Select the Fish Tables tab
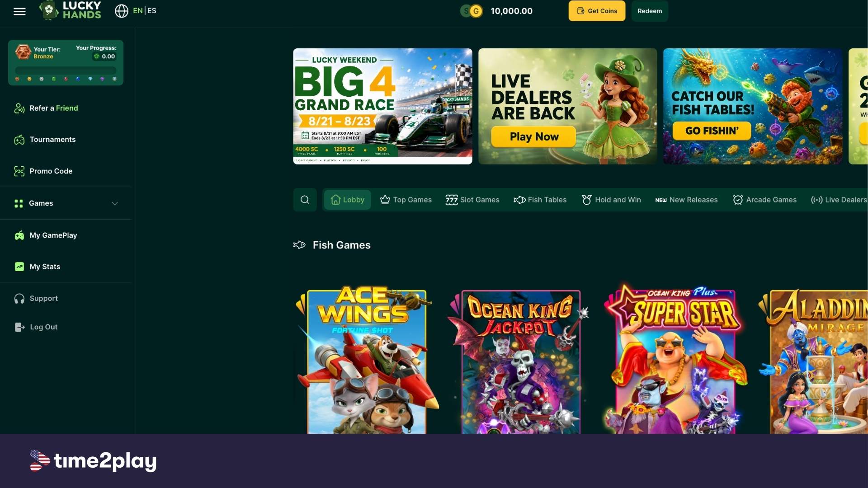The width and height of the screenshot is (868, 488). [540, 200]
